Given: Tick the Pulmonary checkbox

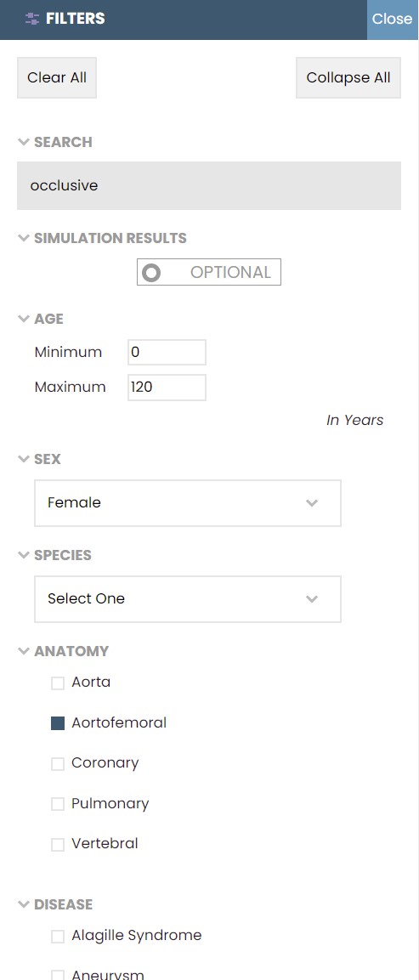Looking at the screenshot, I should [58, 804].
